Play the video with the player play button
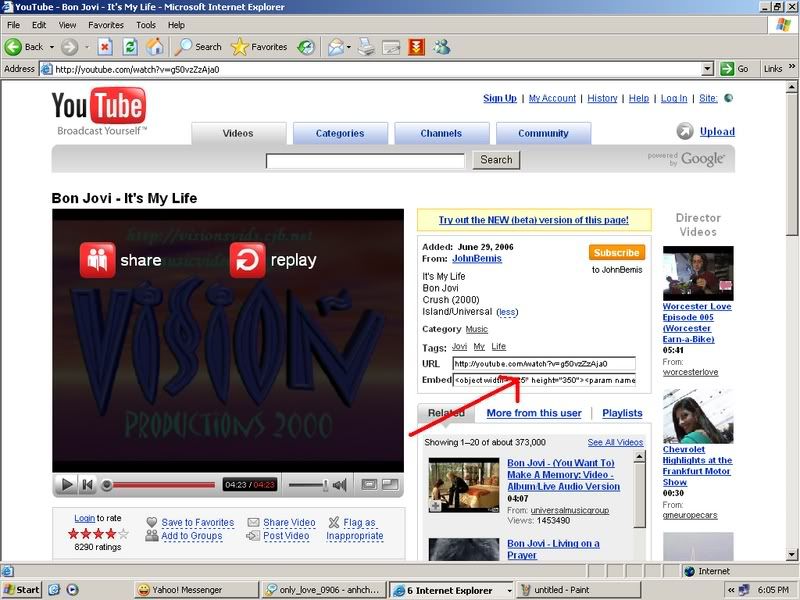Image resolution: width=800 pixels, height=600 pixels. [66, 484]
